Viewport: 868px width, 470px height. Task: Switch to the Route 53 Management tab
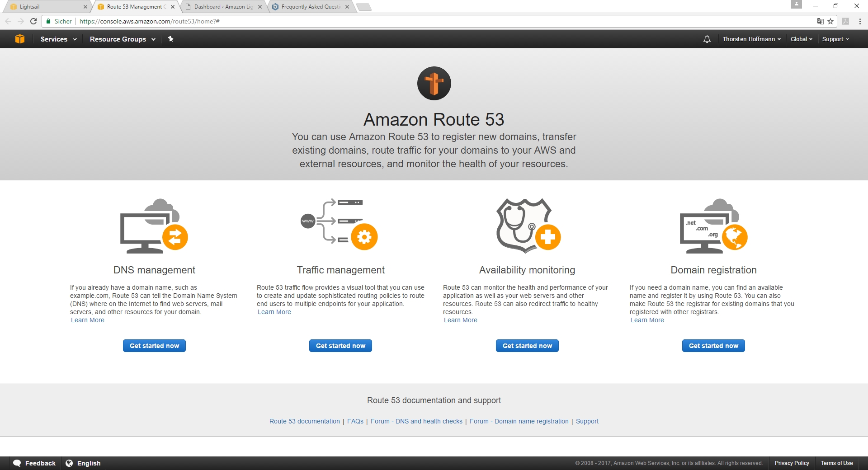pyautogui.click(x=136, y=7)
